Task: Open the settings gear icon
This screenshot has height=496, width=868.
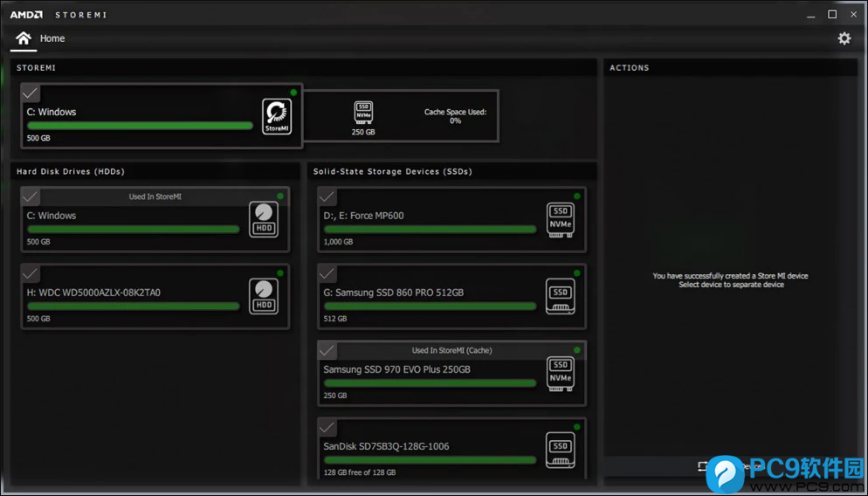Action: tap(844, 38)
